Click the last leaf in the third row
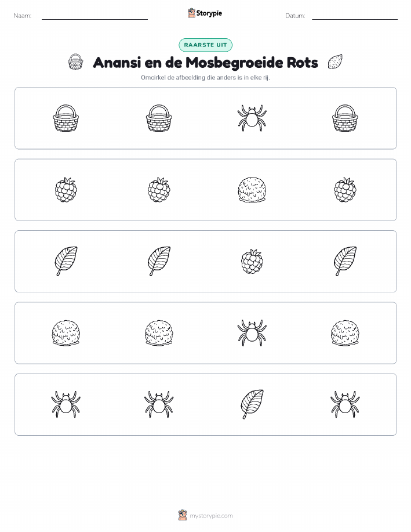The height and width of the screenshot is (532, 411). click(345, 261)
